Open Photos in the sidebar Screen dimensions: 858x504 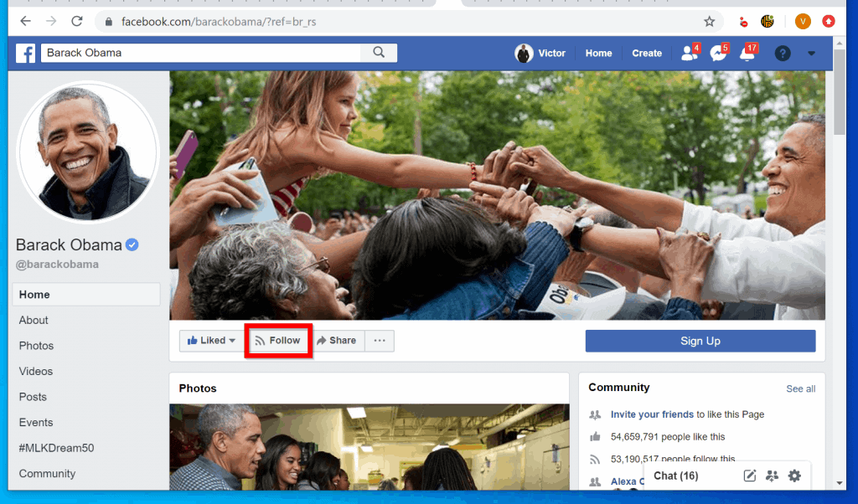pos(36,346)
